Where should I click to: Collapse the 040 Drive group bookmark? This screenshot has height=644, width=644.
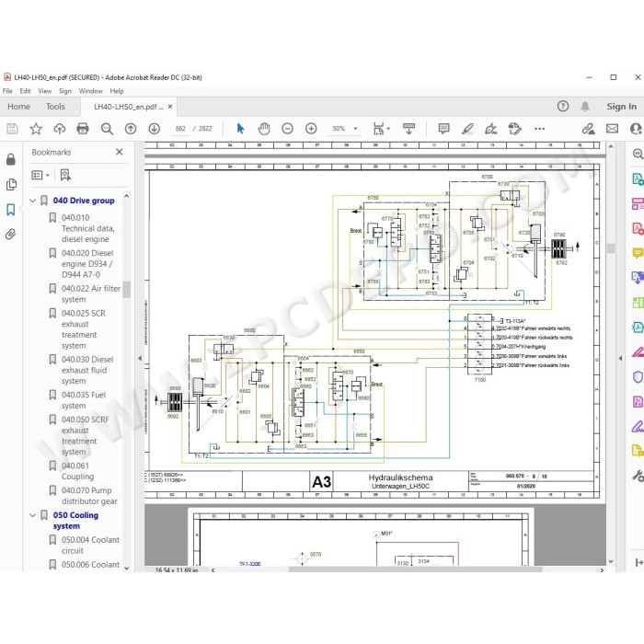click(x=33, y=201)
